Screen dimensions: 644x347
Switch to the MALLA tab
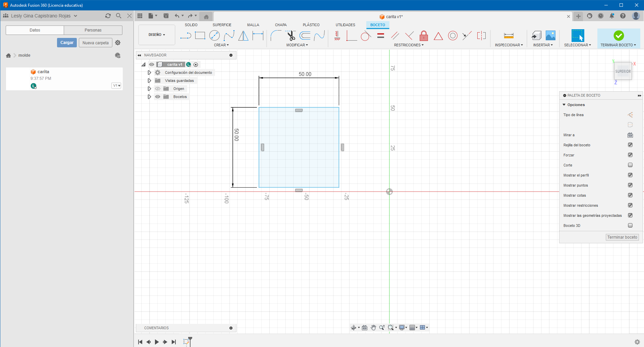click(x=253, y=25)
